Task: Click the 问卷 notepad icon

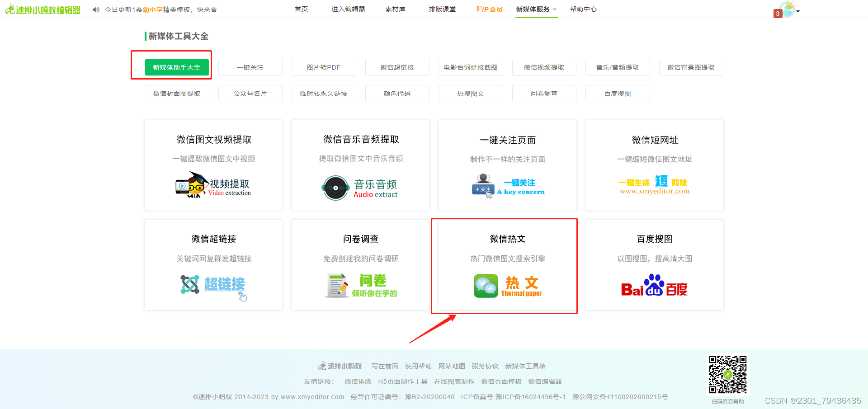Action: coord(336,286)
